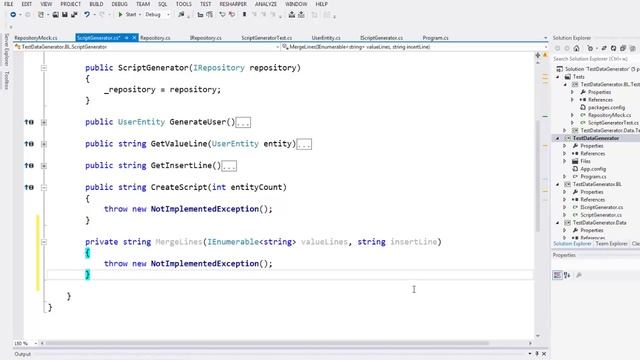Expand the GetValueLine method outlining
This screenshot has width=640, height=360.
44,144
